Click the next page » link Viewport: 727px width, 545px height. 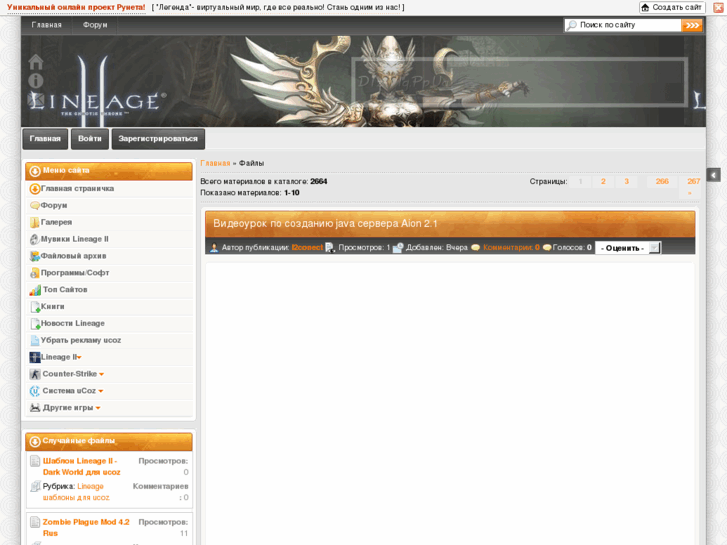[689, 193]
